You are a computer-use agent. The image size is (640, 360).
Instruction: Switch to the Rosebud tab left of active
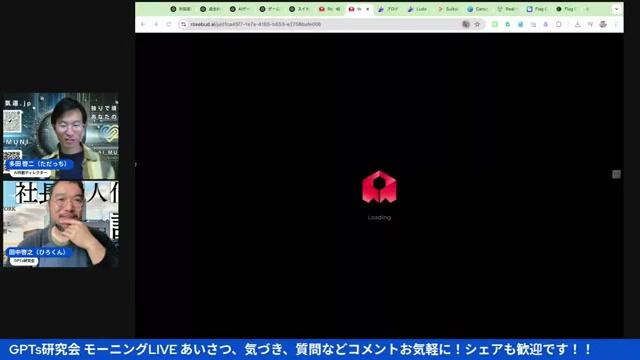[329, 9]
